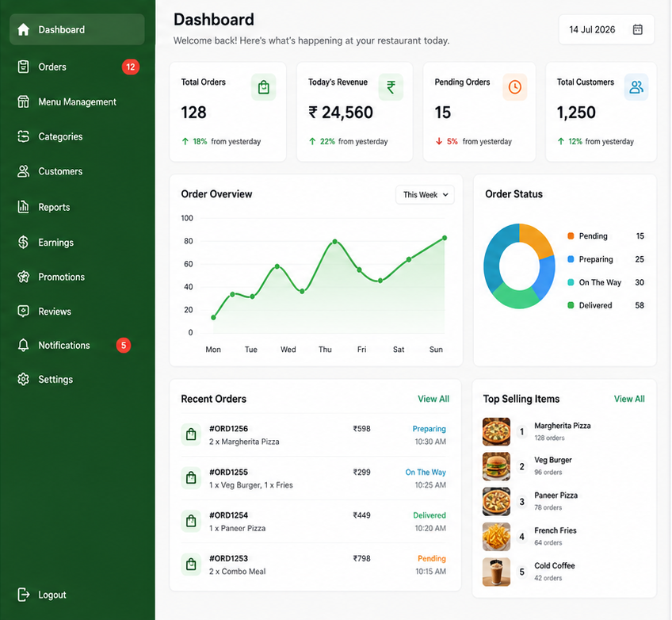The height and width of the screenshot is (620, 672).
Task: Click the Dashboard home icon in sidebar
Action: point(24,29)
